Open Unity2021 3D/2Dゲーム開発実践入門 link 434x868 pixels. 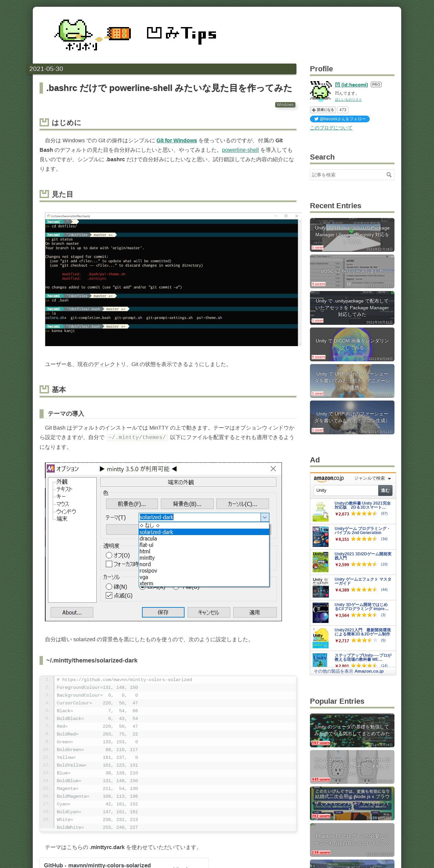tap(363, 556)
